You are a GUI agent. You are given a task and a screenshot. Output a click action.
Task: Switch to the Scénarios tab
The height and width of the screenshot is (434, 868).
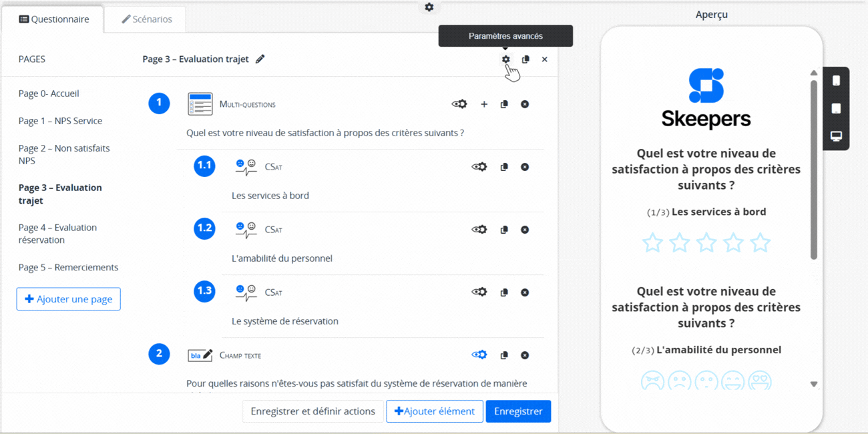(x=146, y=19)
